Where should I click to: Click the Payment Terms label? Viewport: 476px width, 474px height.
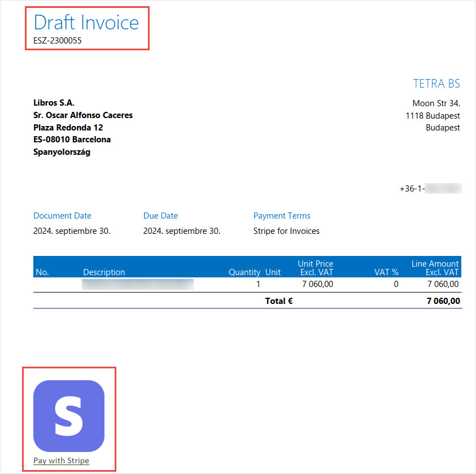pos(282,216)
